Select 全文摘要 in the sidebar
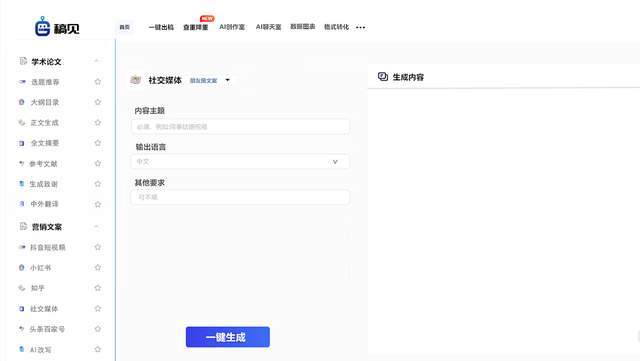Image resolution: width=640 pixels, height=361 pixels. pos(45,143)
